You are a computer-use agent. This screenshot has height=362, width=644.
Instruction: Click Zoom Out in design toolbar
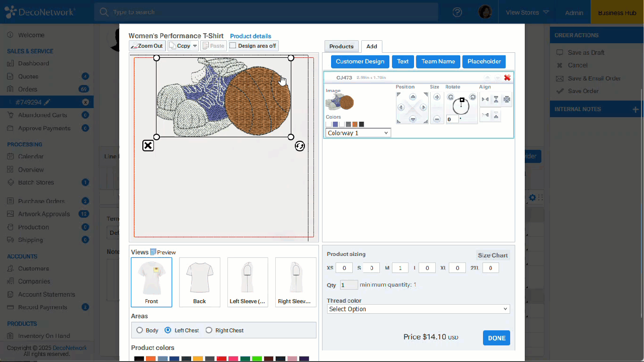[x=147, y=46]
